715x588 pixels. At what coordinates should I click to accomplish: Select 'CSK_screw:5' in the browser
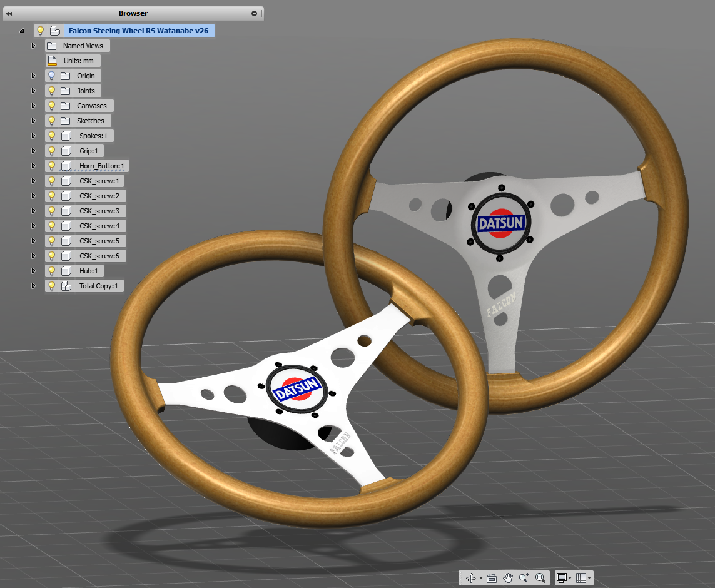pyautogui.click(x=99, y=241)
